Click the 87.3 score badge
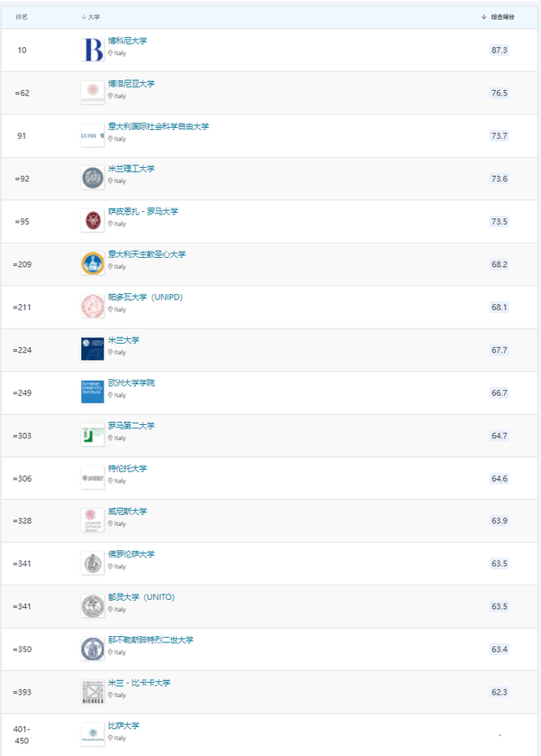Image resolution: width=541 pixels, height=756 pixels. click(x=499, y=51)
